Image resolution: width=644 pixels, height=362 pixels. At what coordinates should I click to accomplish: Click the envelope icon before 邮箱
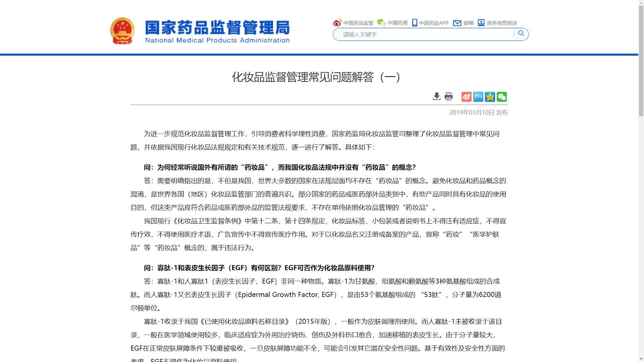[457, 23]
